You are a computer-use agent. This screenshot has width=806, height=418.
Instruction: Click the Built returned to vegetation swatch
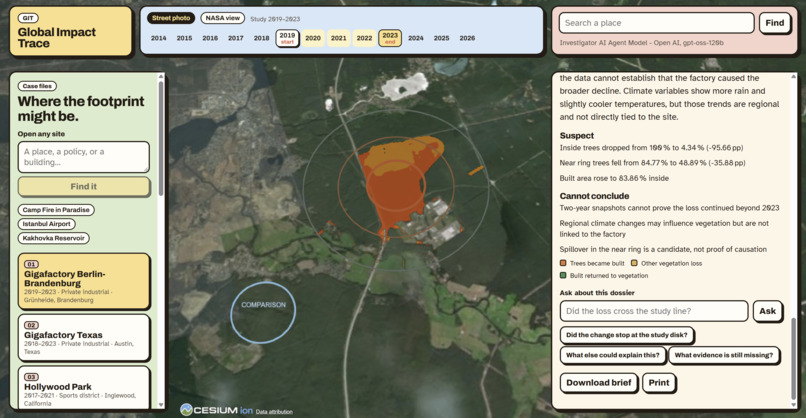563,276
